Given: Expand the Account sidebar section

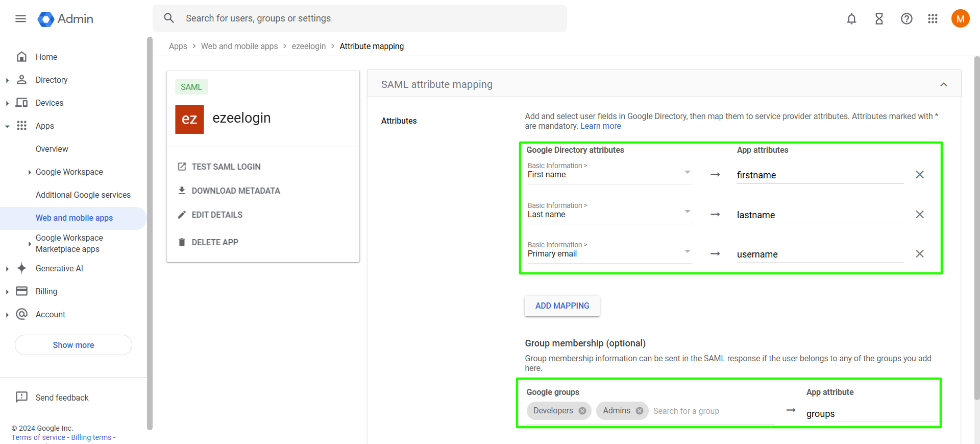Looking at the screenshot, I should [7, 315].
